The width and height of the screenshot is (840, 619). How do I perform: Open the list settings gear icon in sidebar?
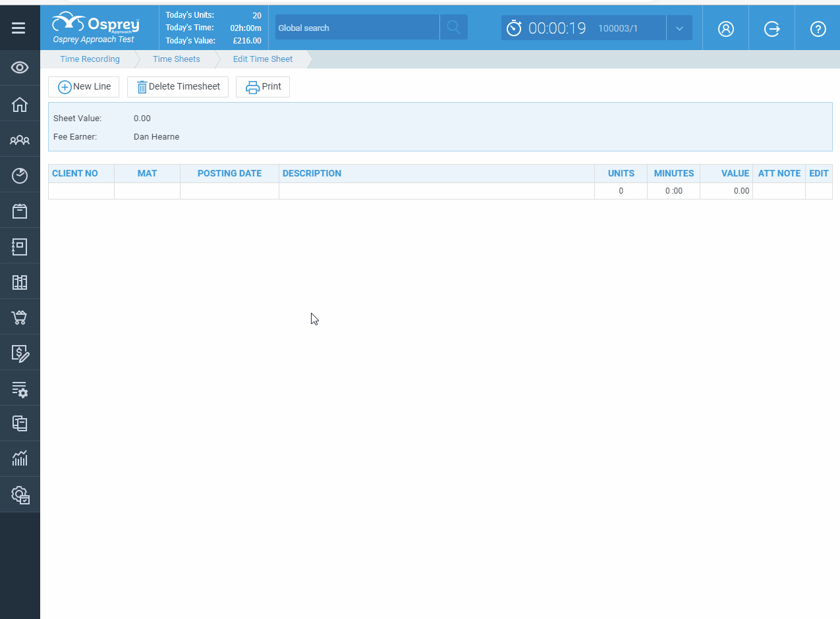tap(20, 389)
